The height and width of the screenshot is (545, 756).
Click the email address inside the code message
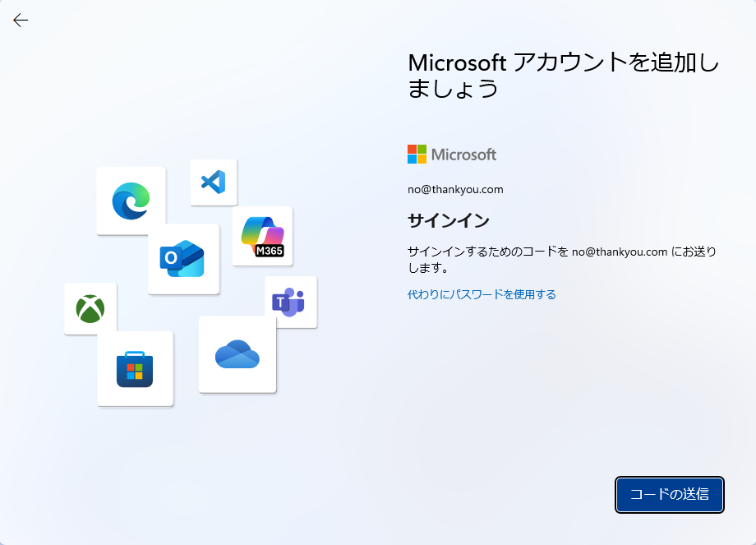coord(620,252)
